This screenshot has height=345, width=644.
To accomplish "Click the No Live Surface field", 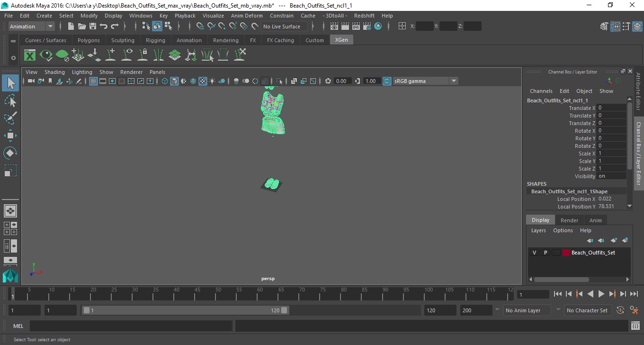I will [x=284, y=27].
